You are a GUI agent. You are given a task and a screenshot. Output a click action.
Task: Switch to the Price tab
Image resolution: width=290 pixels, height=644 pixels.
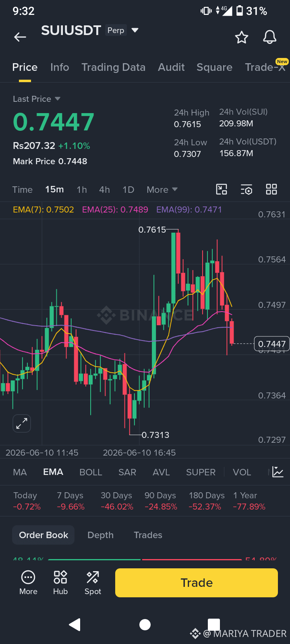pyautogui.click(x=25, y=67)
